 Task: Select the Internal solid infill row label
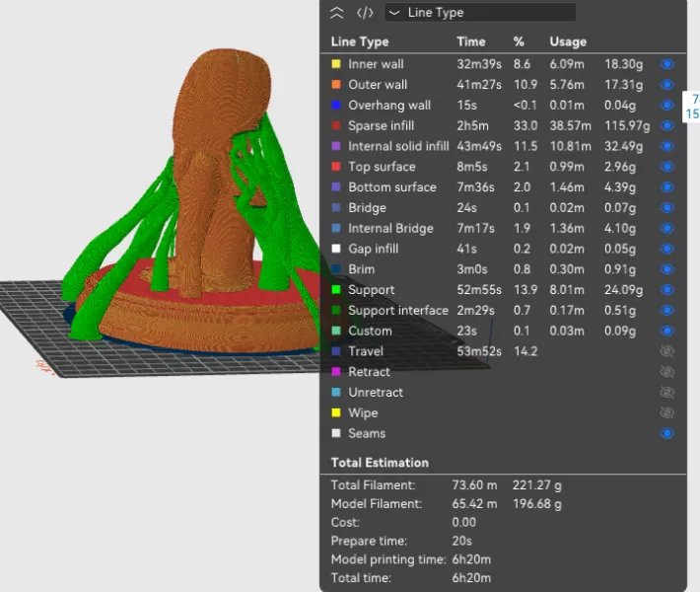[398, 146]
